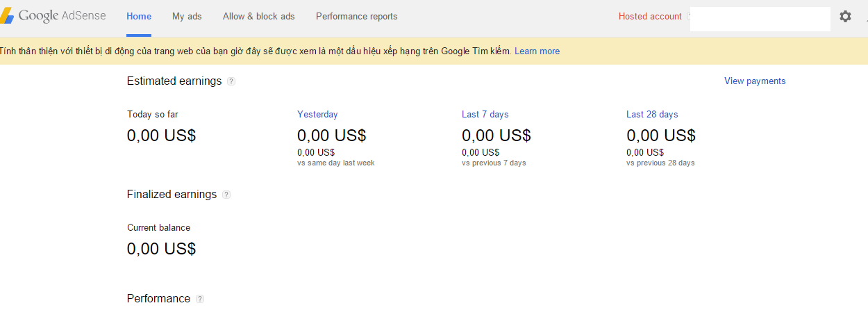Image resolution: width=868 pixels, height=326 pixels.
Task: Open the My ads tab
Action: point(187,17)
